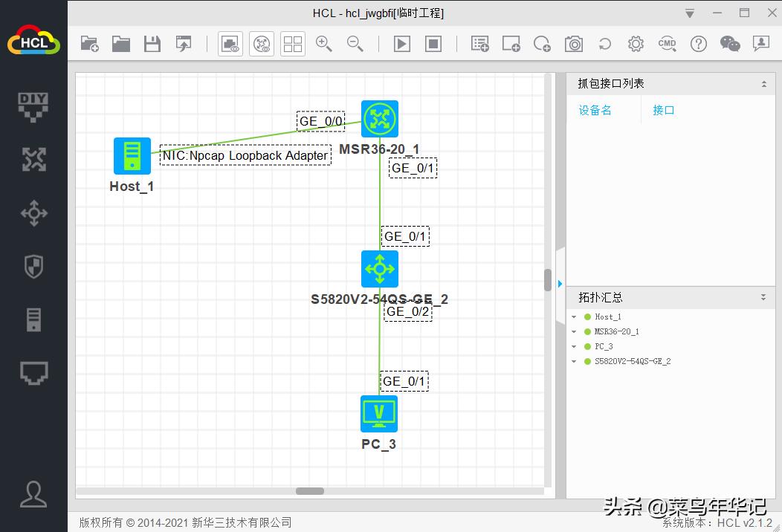The image size is (782, 532).
Task: Save the project with the floppy disk icon
Action: tap(152, 44)
